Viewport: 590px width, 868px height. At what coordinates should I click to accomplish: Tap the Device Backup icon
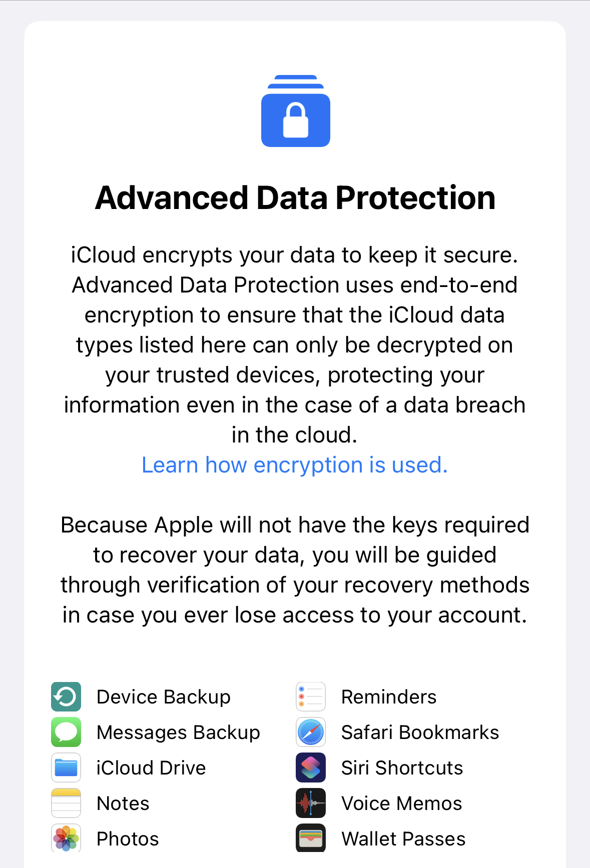click(x=66, y=696)
